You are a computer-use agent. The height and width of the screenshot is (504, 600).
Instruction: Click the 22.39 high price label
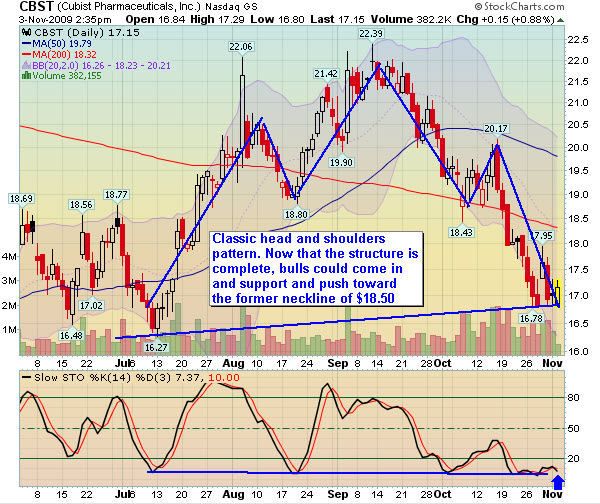point(371,34)
